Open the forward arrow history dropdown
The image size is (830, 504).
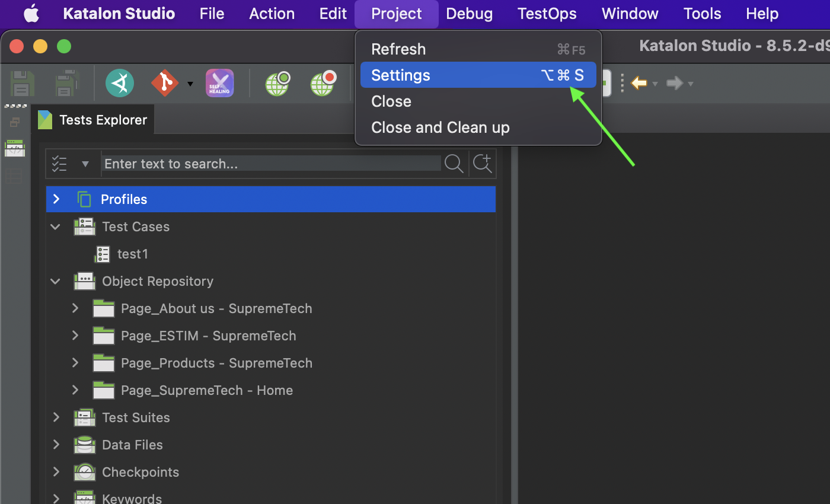tap(691, 84)
